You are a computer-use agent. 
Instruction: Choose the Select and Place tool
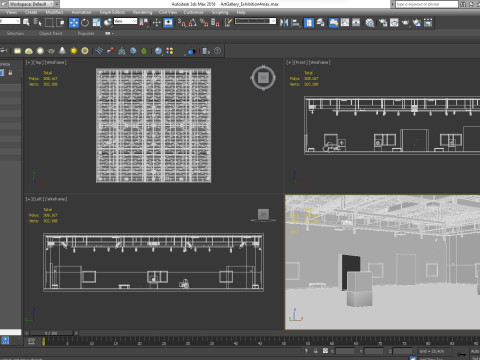(108, 22)
